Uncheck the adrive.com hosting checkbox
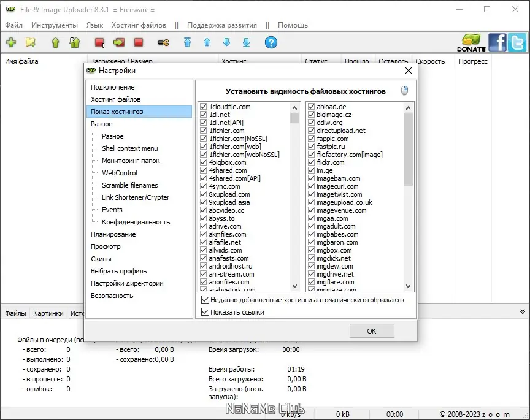 [x=204, y=226]
